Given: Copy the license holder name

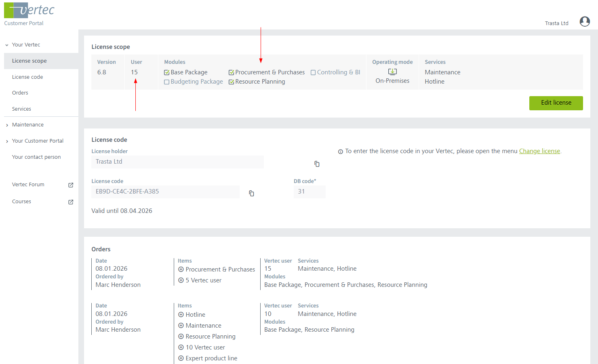Looking at the screenshot, I should [x=317, y=164].
